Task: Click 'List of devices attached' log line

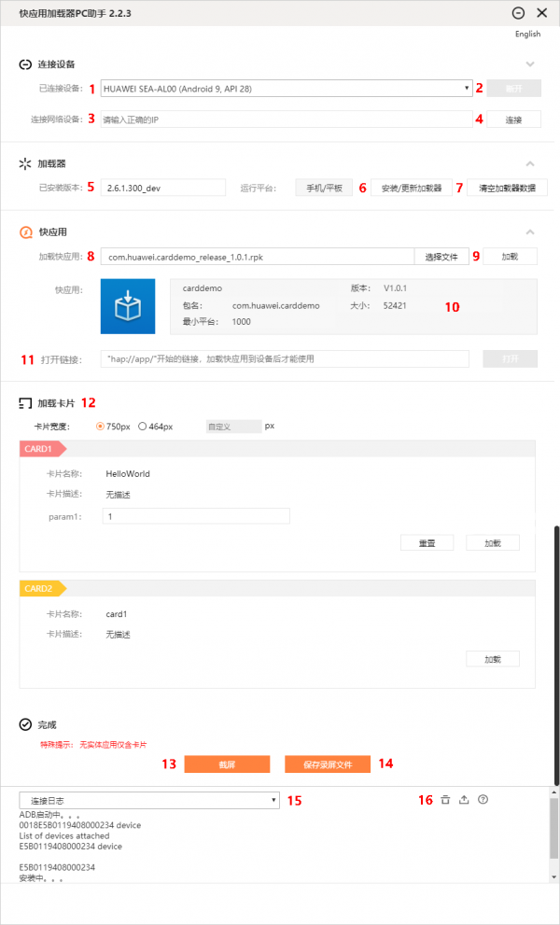Action: point(64,836)
